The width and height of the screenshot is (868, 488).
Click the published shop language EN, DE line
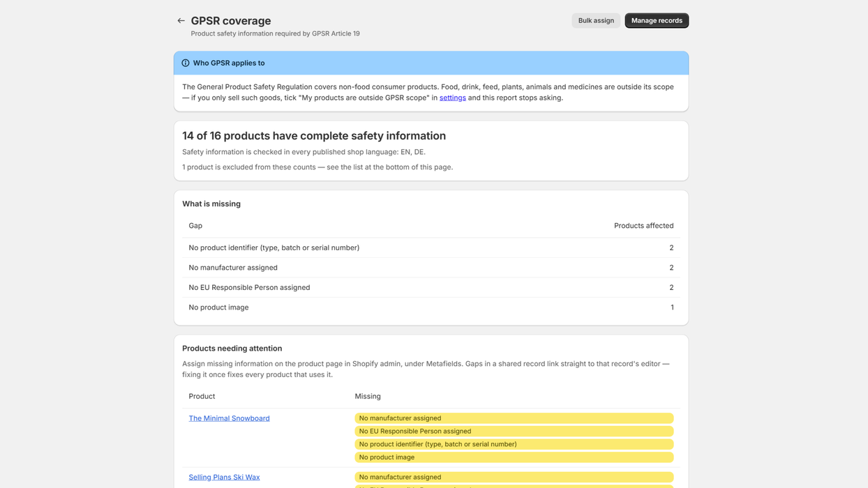pyautogui.click(x=304, y=152)
